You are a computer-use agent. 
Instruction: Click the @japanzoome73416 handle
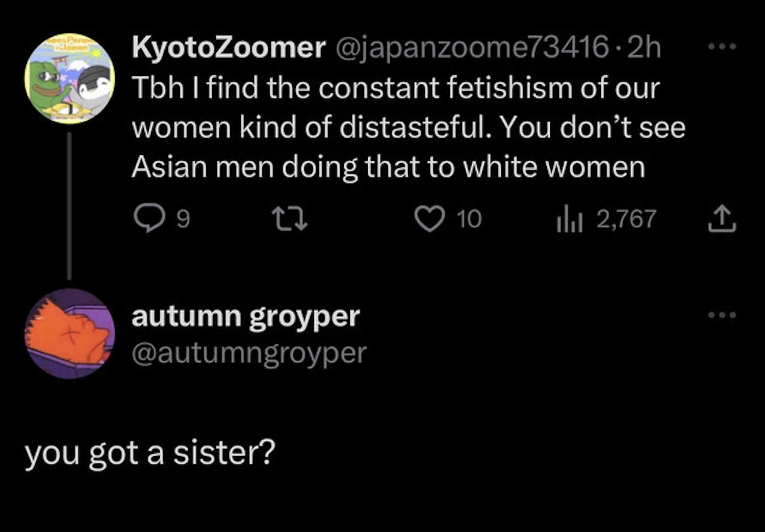click(471, 47)
